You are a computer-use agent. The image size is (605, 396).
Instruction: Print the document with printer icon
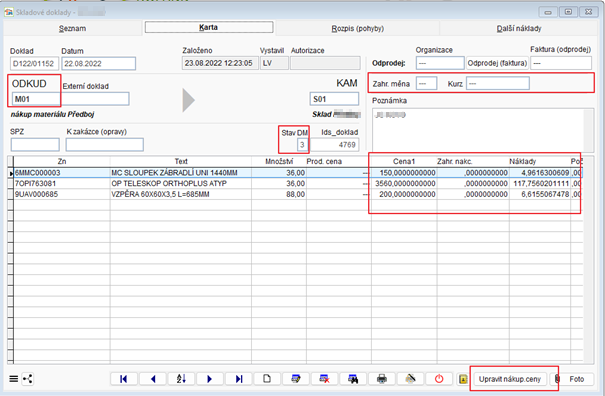[382, 379]
